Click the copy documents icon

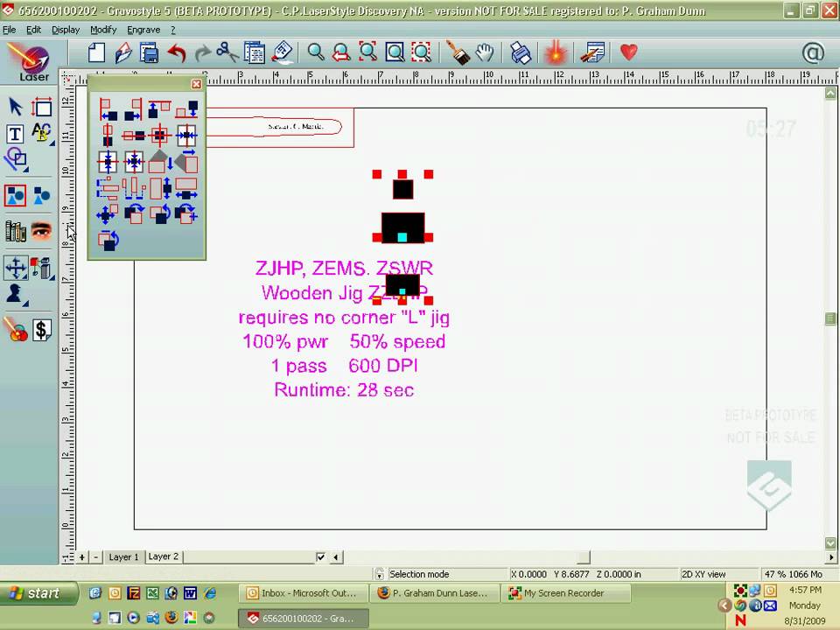click(x=254, y=52)
